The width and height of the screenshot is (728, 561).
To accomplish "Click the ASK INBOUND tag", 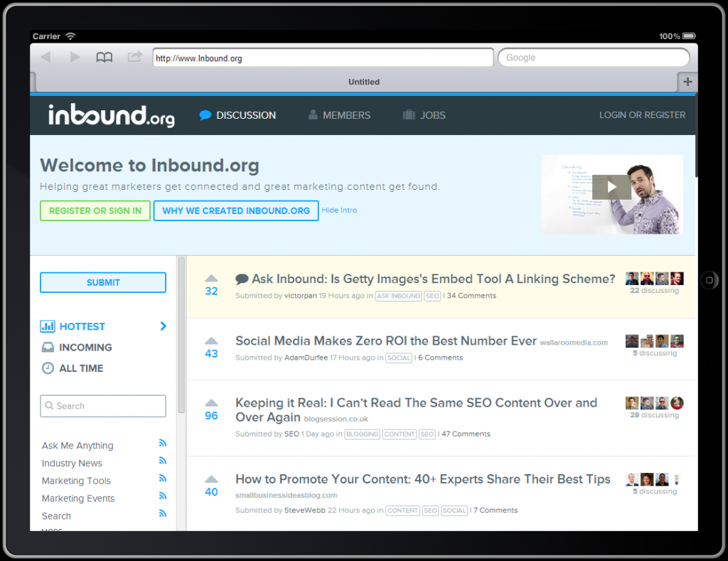I will (398, 296).
